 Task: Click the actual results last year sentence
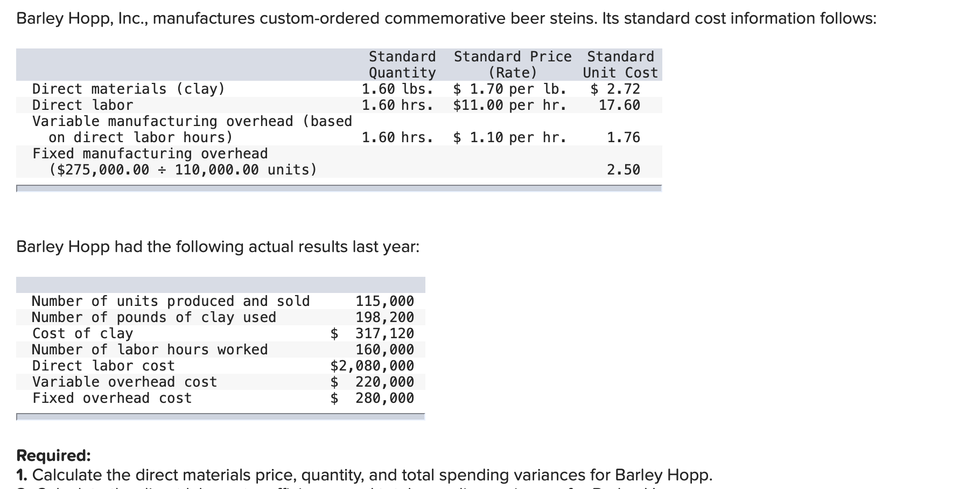(x=218, y=247)
